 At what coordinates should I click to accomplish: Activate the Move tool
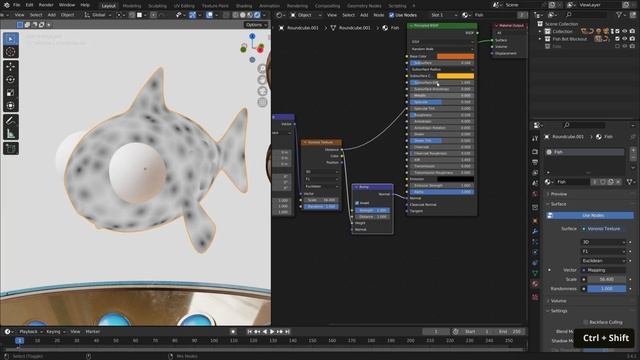pos(11,66)
